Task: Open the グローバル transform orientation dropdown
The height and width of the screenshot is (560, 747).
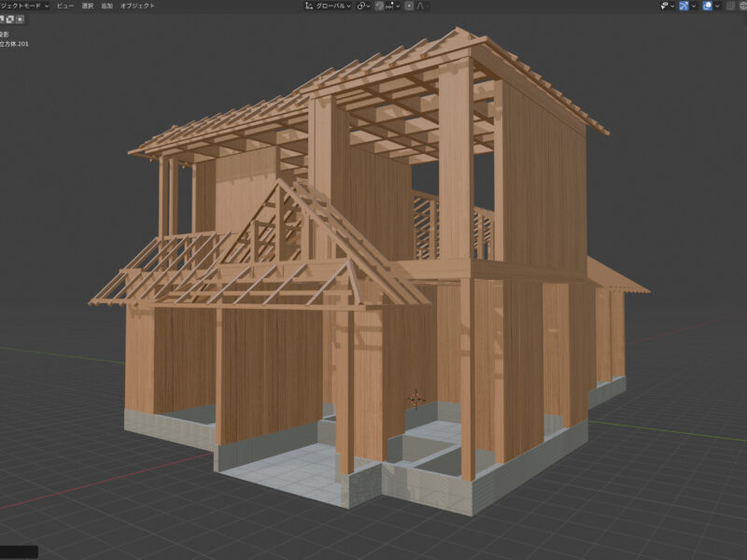Action: (333, 6)
